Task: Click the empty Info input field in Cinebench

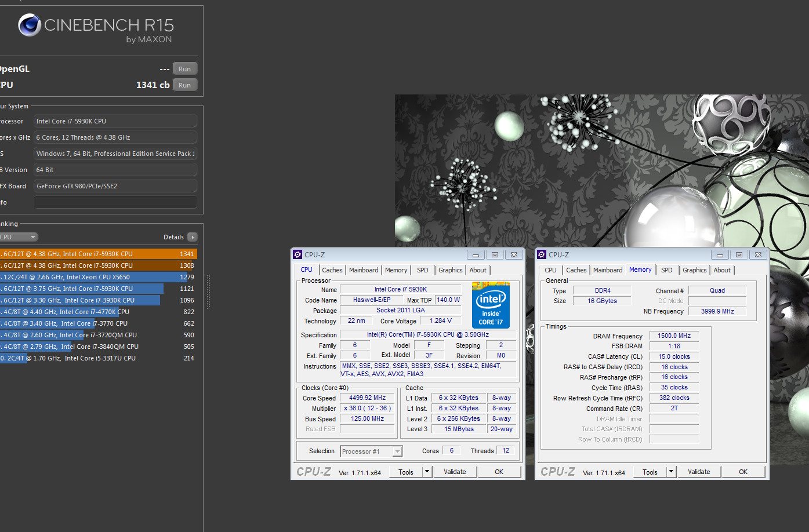Action: [x=115, y=202]
